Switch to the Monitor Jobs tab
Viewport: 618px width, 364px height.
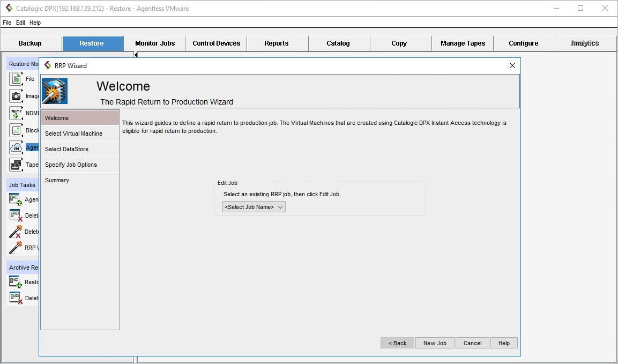click(155, 43)
